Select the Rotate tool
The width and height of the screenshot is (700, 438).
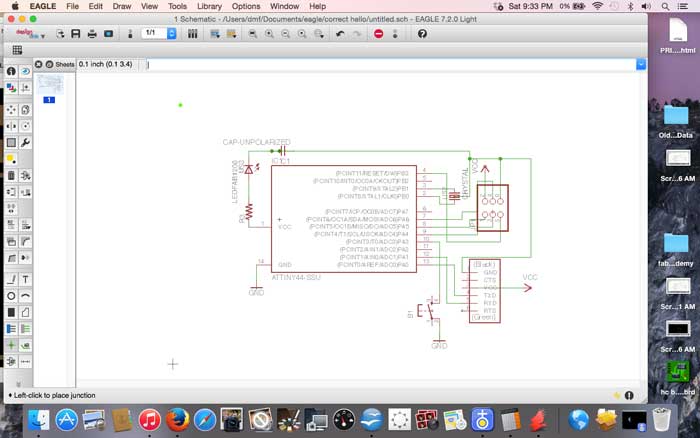(x=25, y=126)
